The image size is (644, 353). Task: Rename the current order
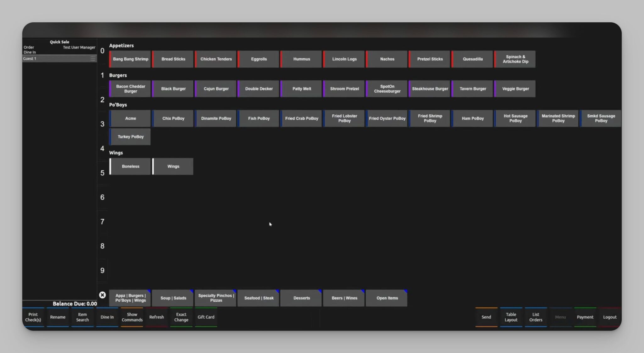tap(58, 317)
